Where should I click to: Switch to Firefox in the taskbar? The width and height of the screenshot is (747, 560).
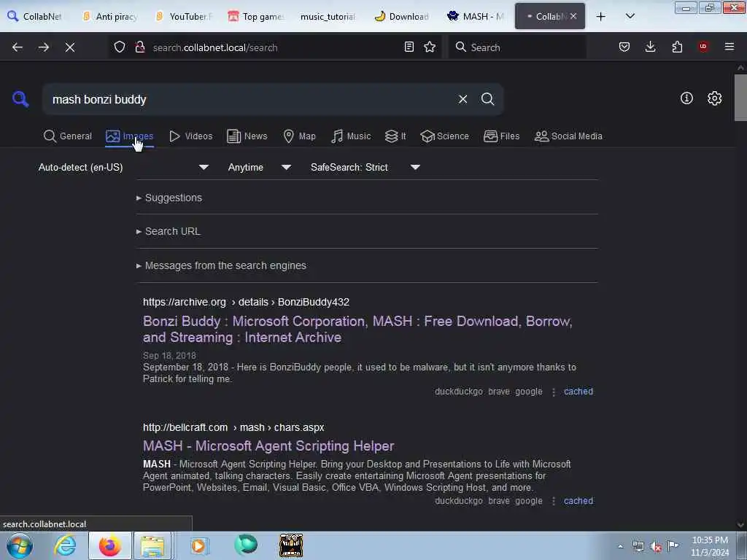110,545
